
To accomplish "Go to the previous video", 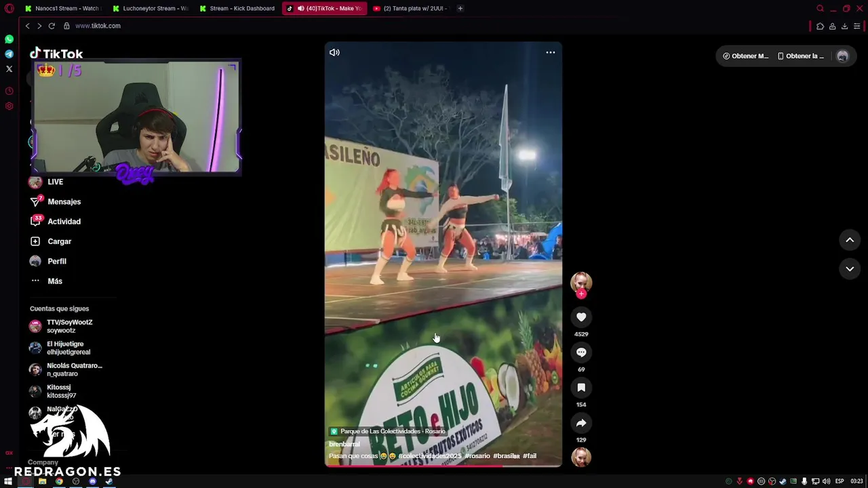I will click(x=850, y=240).
